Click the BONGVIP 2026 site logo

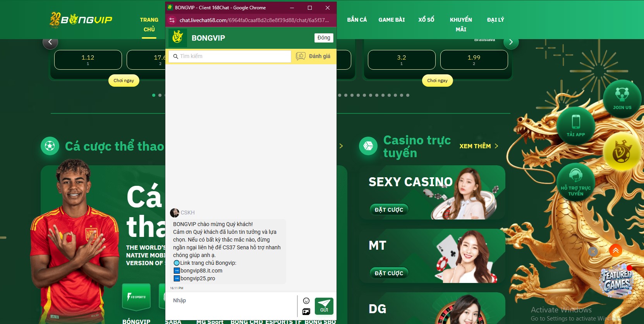81,19
